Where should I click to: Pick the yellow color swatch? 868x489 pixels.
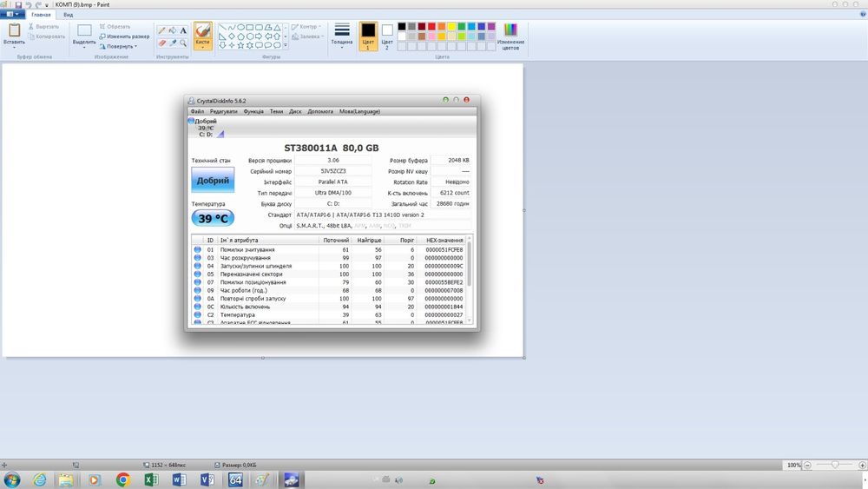(x=451, y=27)
